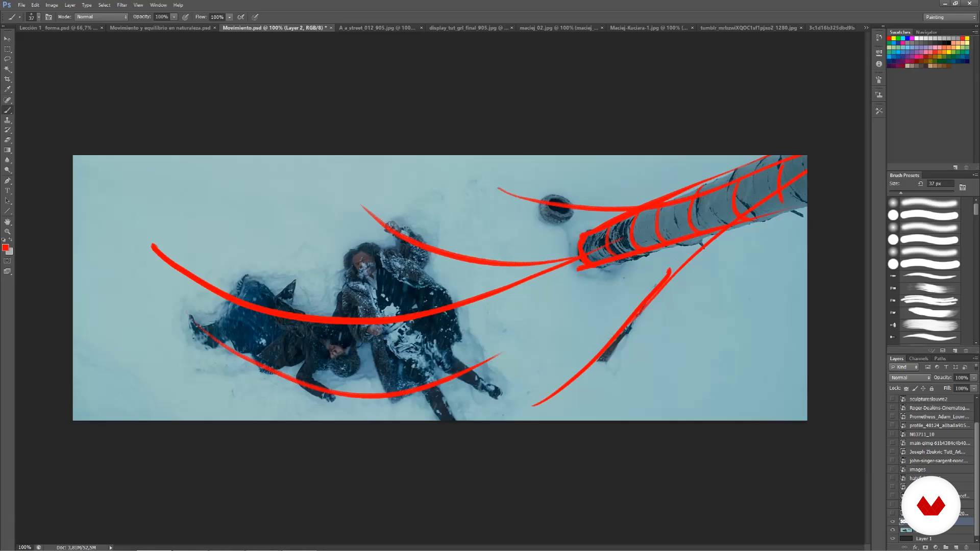The image size is (980, 551).
Task: Create new adjustment layer icon
Action: click(x=935, y=547)
